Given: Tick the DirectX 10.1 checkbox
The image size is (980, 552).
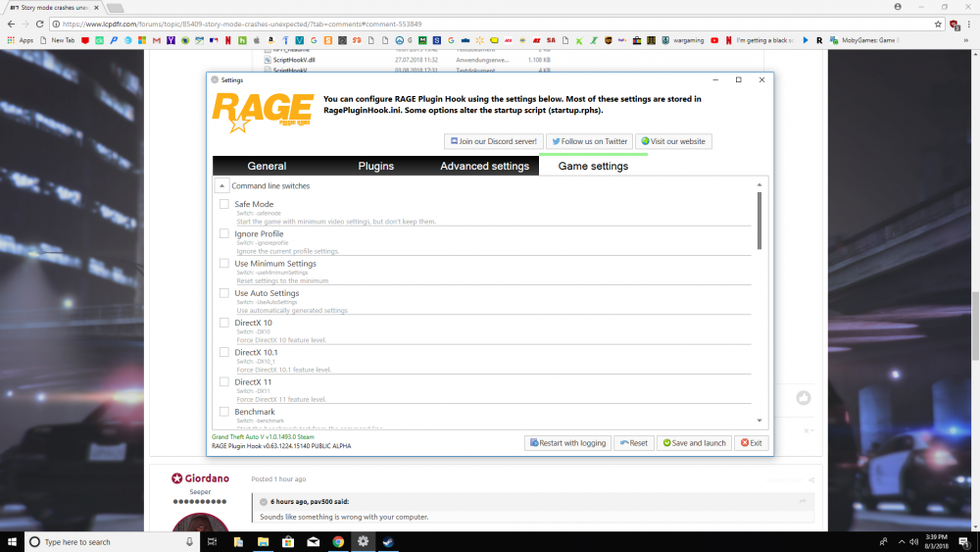Looking at the screenshot, I should coord(224,352).
